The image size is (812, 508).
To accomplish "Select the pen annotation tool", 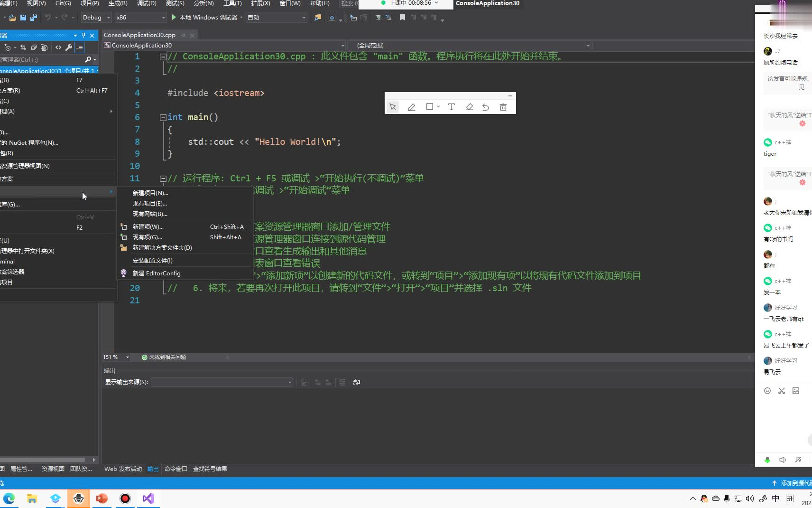I will (411, 107).
